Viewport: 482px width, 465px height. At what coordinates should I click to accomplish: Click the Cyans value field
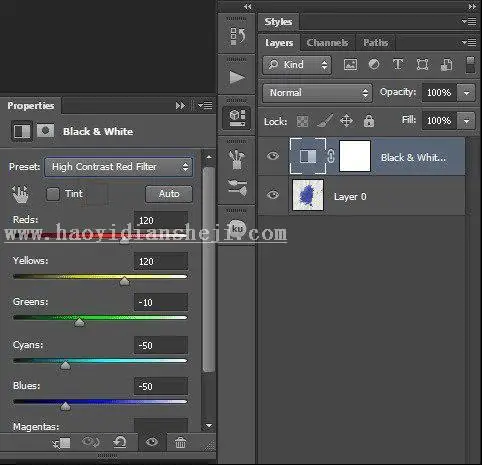(x=161, y=345)
